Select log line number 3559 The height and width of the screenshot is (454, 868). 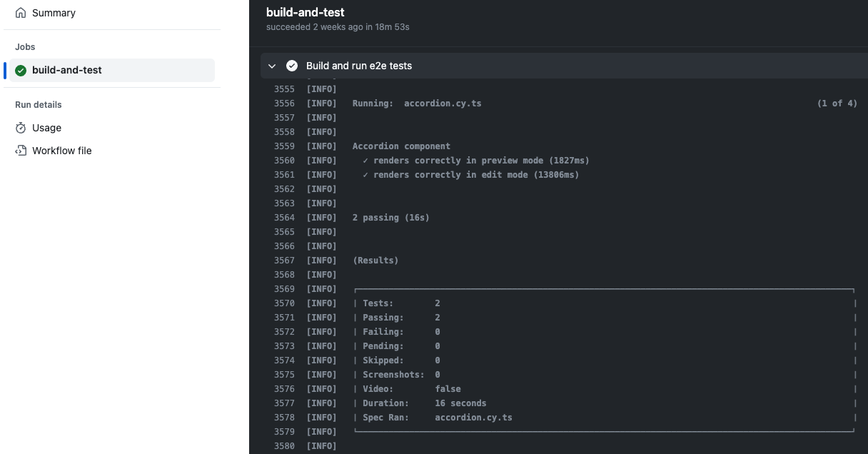284,146
